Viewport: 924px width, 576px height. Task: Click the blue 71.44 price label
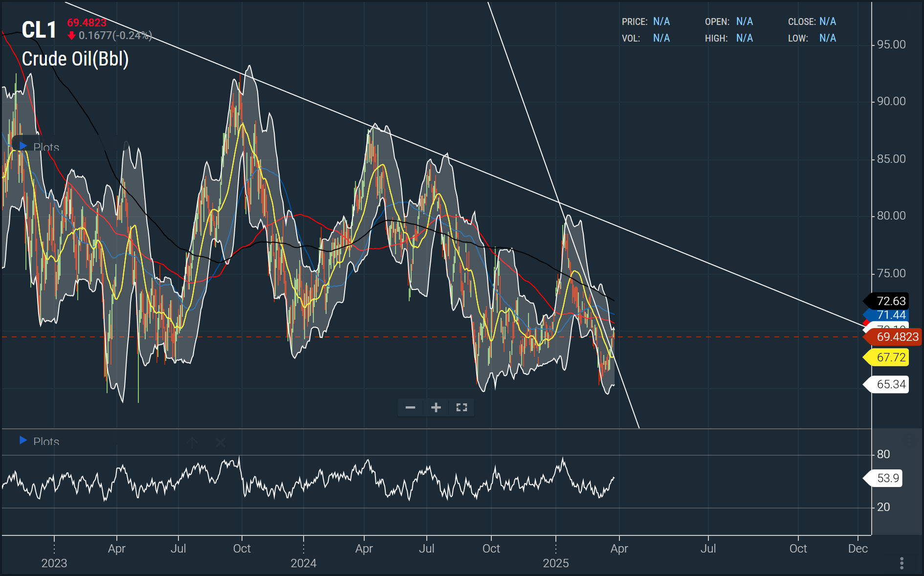tap(890, 315)
